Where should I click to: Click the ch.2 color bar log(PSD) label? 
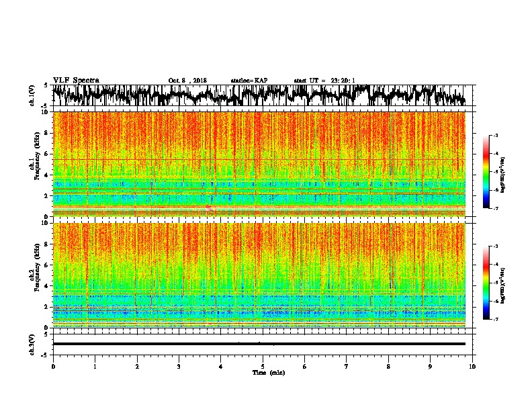tap(502, 286)
